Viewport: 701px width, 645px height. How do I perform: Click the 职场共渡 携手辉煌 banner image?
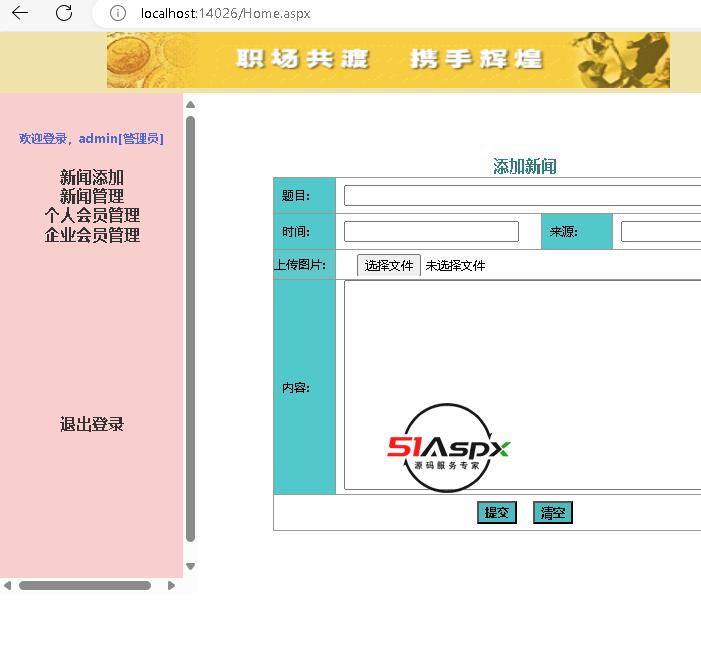point(388,60)
